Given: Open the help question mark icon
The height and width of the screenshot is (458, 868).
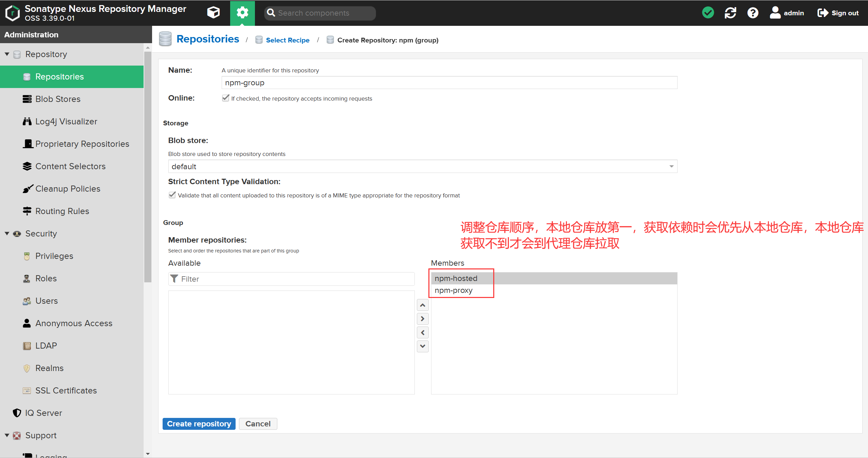Looking at the screenshot, I should pyautogui.click(x=753, y=13).
